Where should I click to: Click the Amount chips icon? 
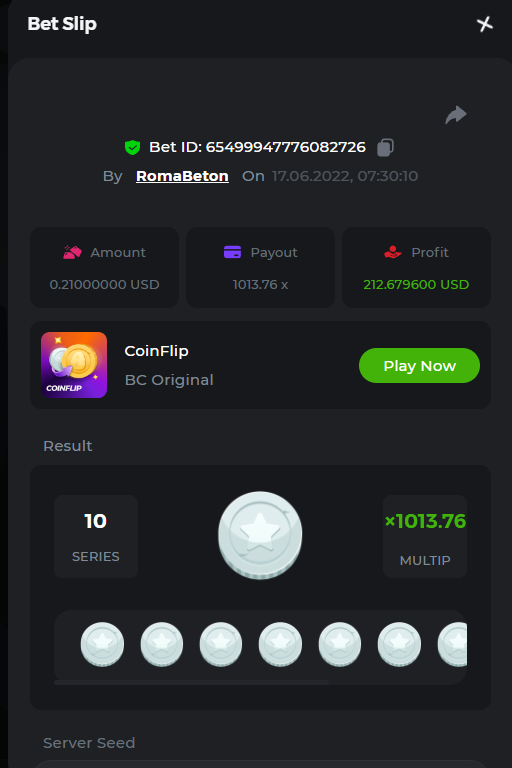click(73, 252)
